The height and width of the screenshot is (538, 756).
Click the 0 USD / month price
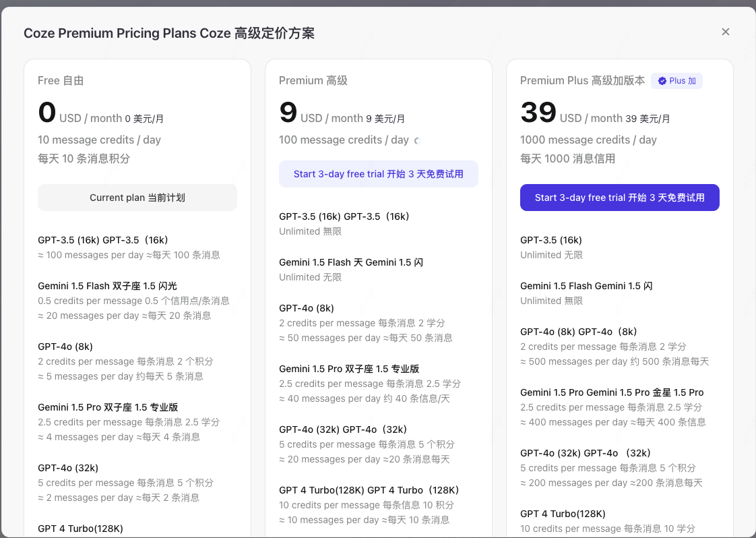(x=101, y=113)
